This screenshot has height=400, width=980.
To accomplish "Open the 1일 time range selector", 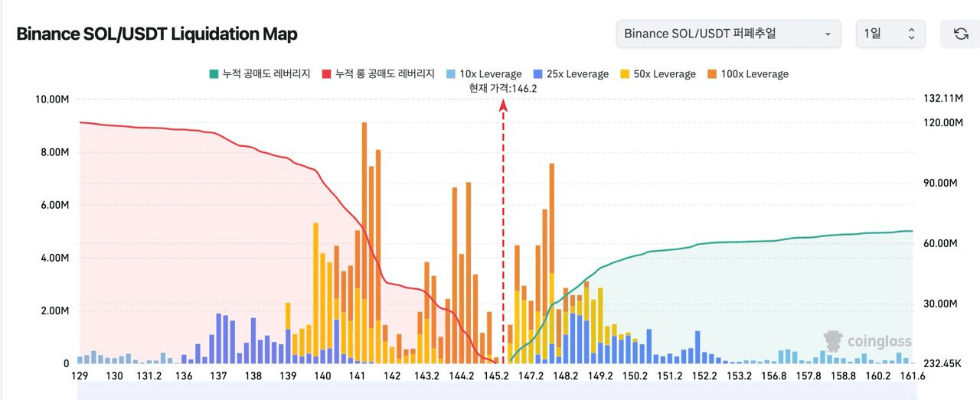I will 890,34.
